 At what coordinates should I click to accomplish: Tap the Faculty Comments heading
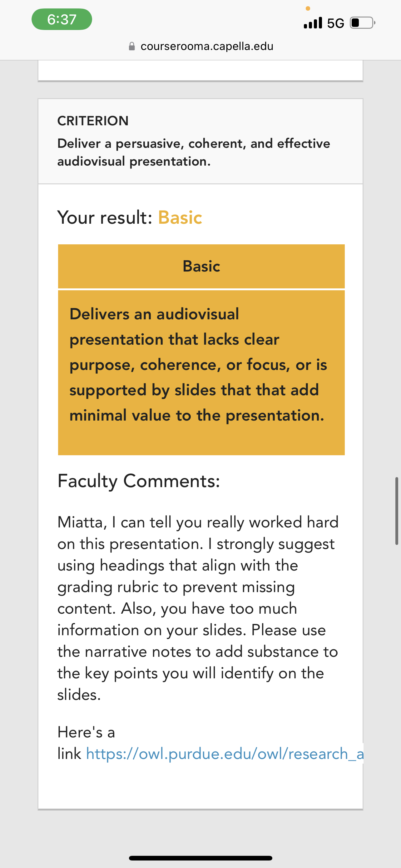click(139, 481)
